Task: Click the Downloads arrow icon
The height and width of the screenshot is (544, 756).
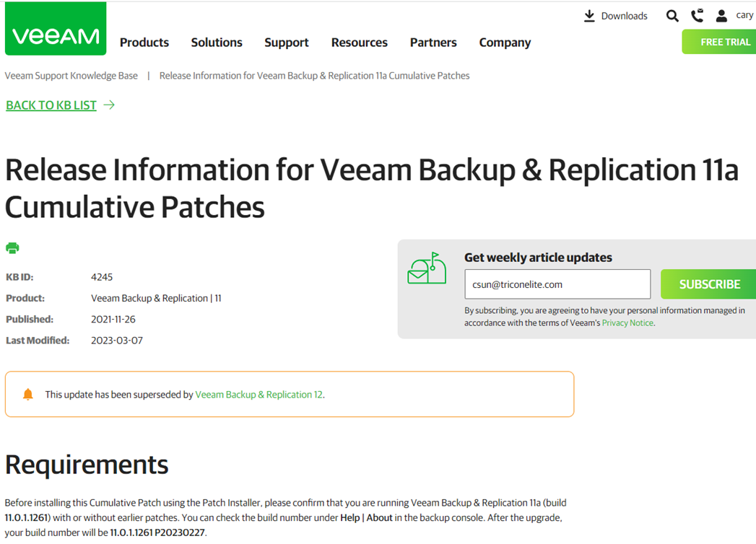Action: (589, 16)
